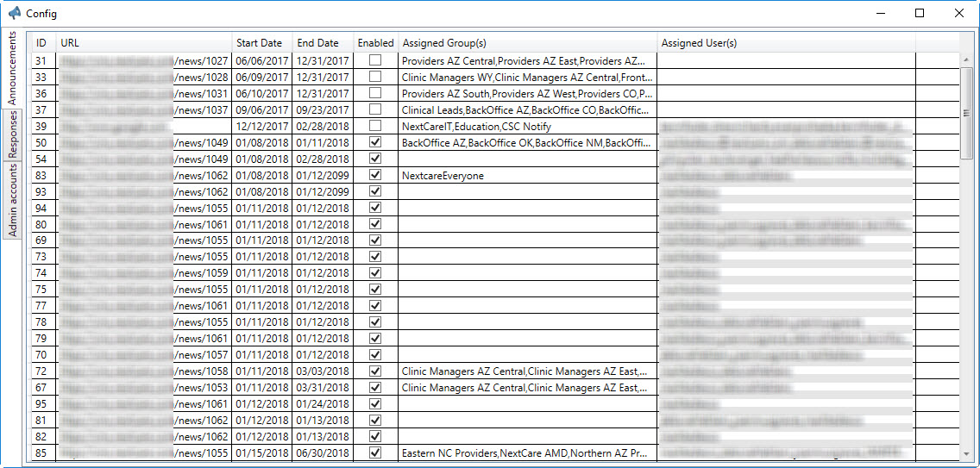
Task: Disable the announcement with ID 83
Action: pos(375,175)
